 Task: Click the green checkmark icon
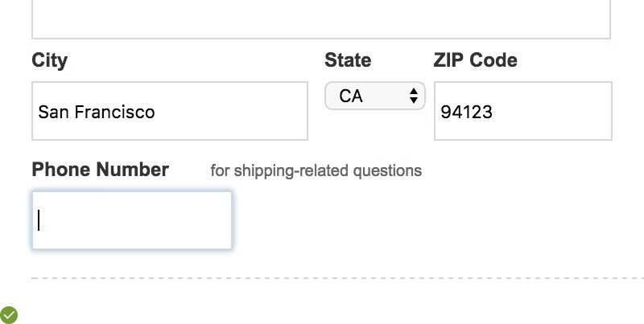[x=8, y=314]
